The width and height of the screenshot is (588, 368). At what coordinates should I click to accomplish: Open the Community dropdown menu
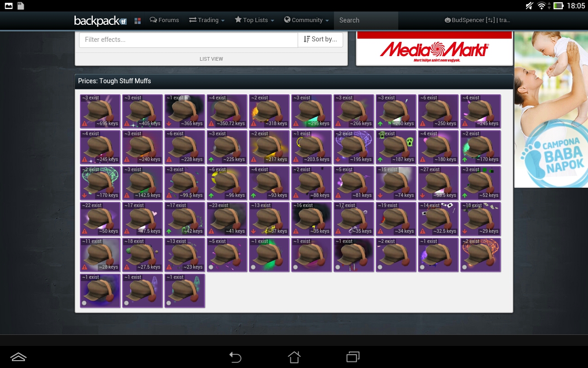(306, 20)
